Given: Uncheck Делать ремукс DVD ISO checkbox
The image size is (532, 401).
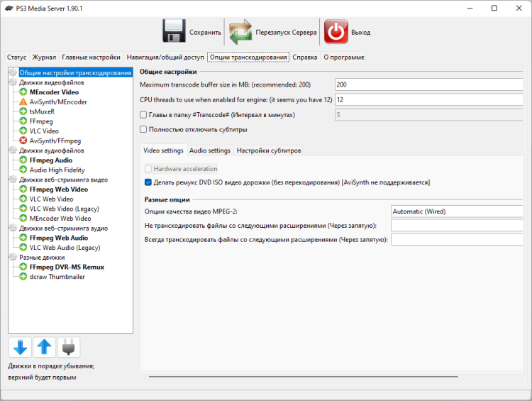Looking at the screenshot, I should click(148, 182).
